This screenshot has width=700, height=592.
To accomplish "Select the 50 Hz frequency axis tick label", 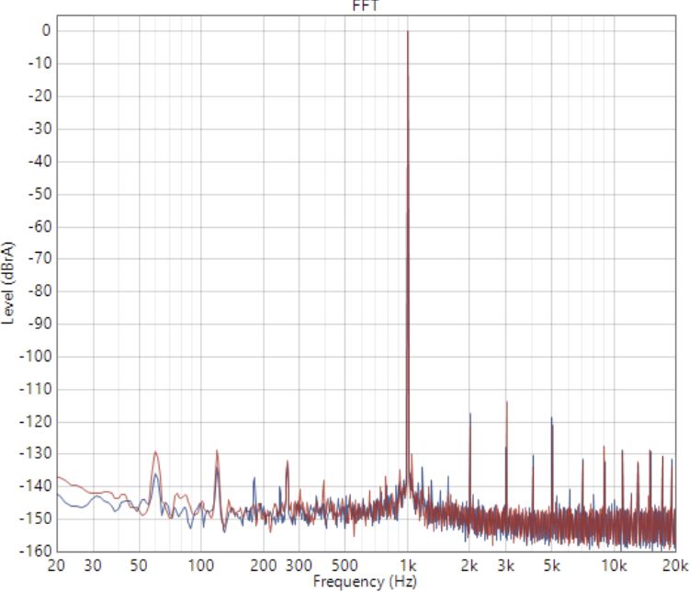I will (x=139, y=565).
